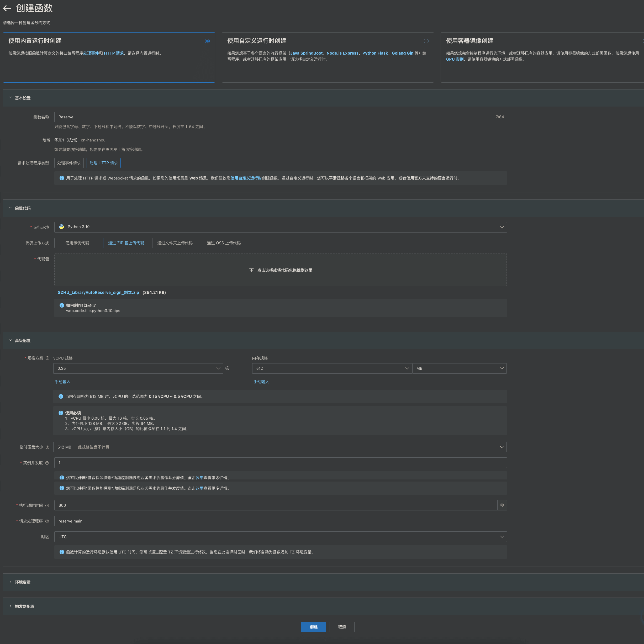Click help icon next to 执行超时时间
Image resolution: width=644 pixels, height=644 pixels.
pyautogui.click(x=47, y=505)
